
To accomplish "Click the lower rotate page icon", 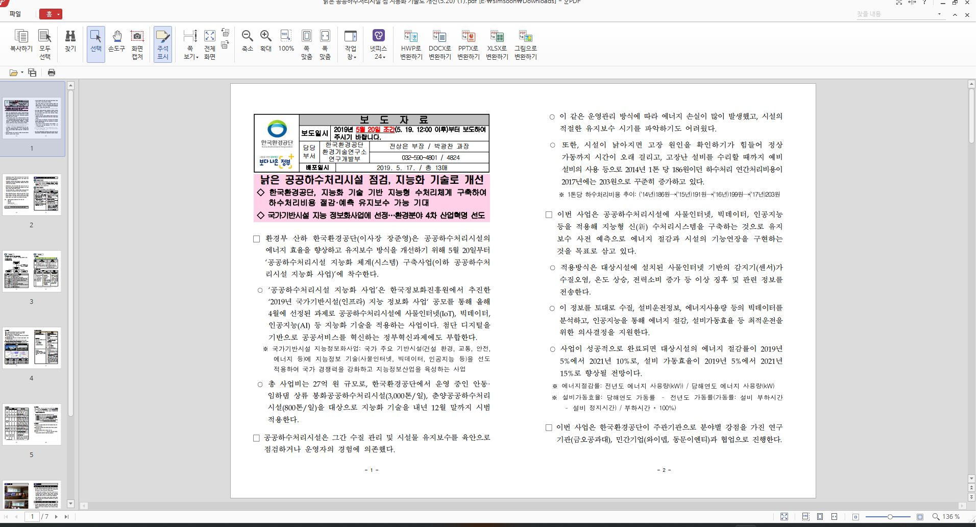I will click(x=225, y=44).
